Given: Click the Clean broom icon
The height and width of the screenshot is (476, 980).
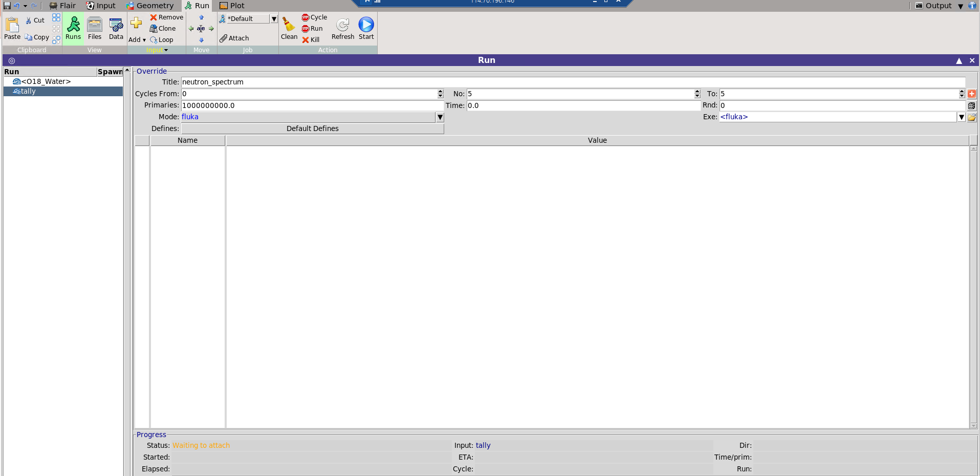Looking at the screenshot, I should [289, 28].
